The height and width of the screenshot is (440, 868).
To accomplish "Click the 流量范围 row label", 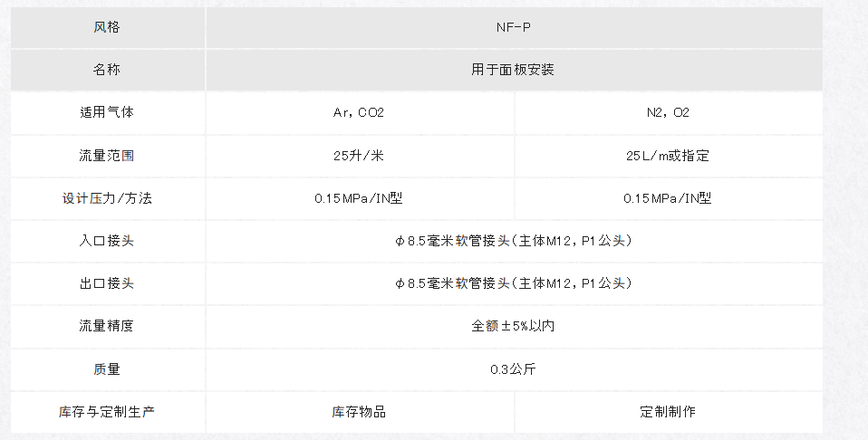I will coord(108,156).
